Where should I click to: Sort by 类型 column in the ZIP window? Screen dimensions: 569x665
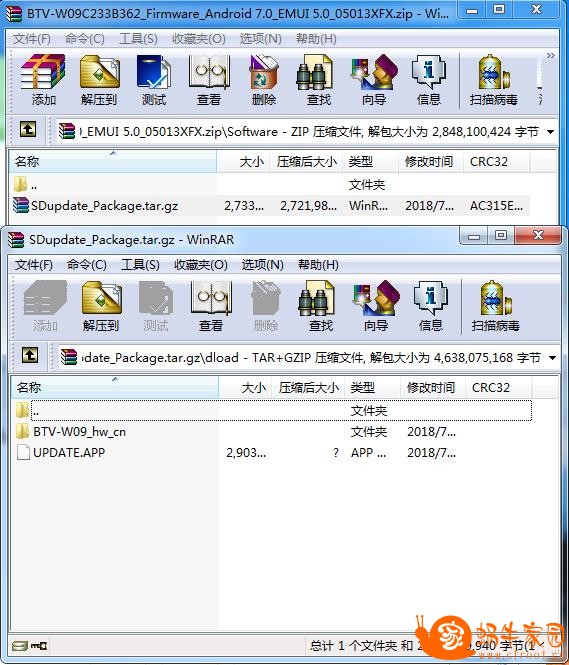(x=370, y=161)
